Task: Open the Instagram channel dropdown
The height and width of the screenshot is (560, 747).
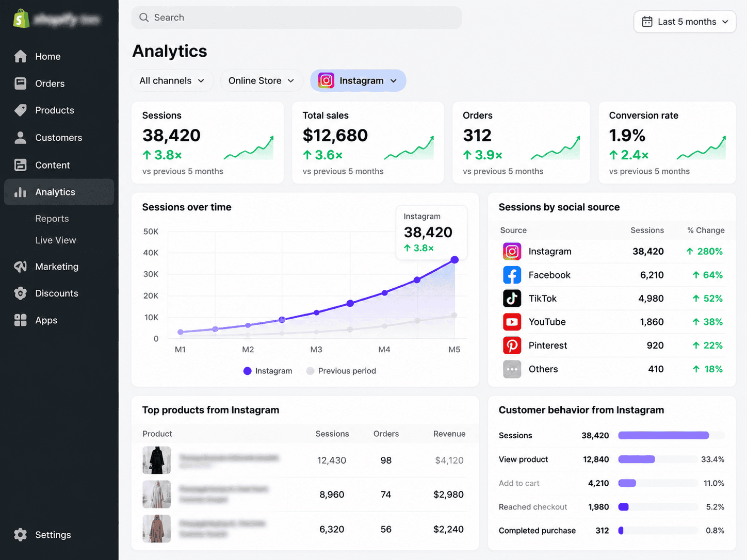Action: (x=358, y=80)
